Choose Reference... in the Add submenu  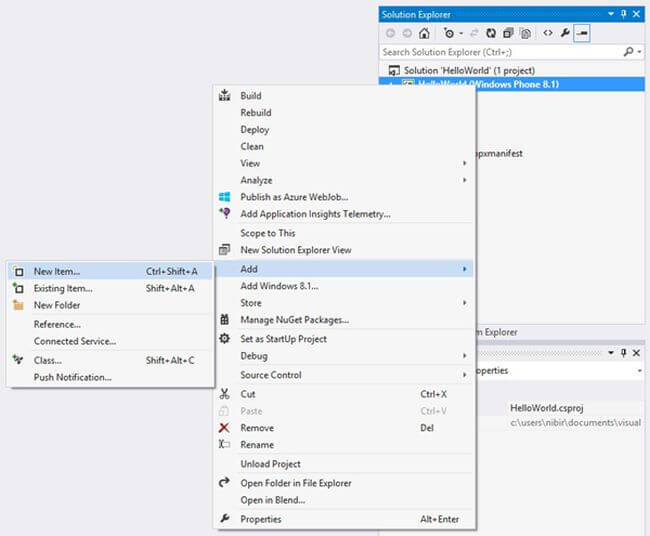point(57,324)
